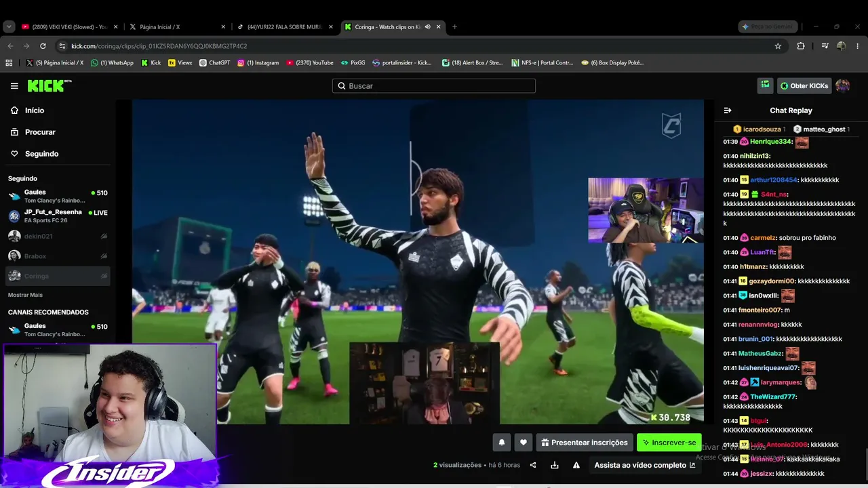Open Brabox channel in sidebar
Image resolution: width=868 pixels, height=488 pixels.
coord(58,256)
